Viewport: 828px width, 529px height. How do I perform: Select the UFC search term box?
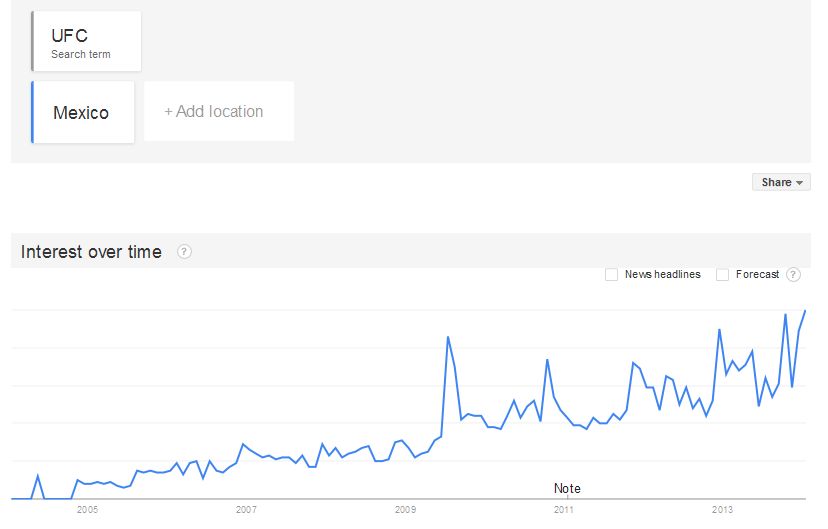87,42
